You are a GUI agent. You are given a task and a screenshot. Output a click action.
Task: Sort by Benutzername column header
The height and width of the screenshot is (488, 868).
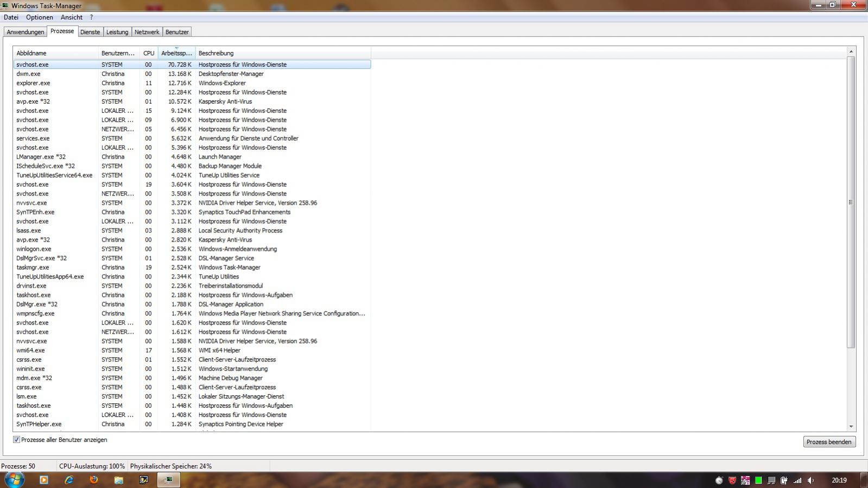[119, 53]
